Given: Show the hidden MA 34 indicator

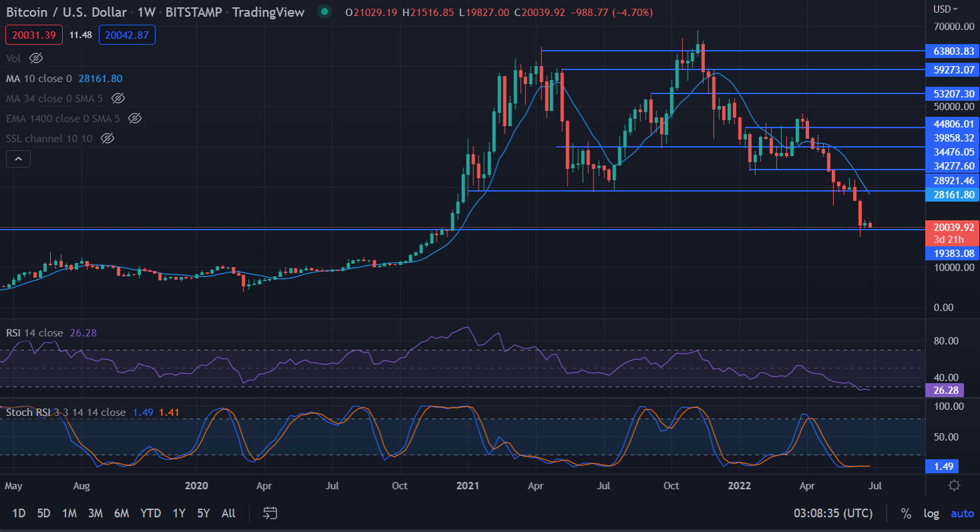Looking at the screenshot, I should click(118, 98).
